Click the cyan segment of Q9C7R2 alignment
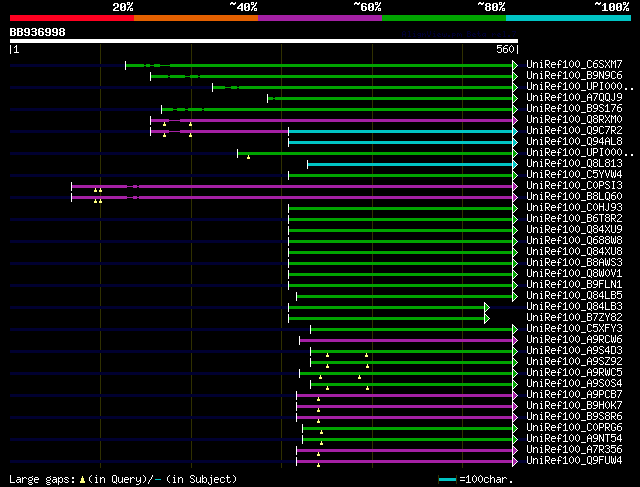640x487 pixels. click(x=401, y=131)
